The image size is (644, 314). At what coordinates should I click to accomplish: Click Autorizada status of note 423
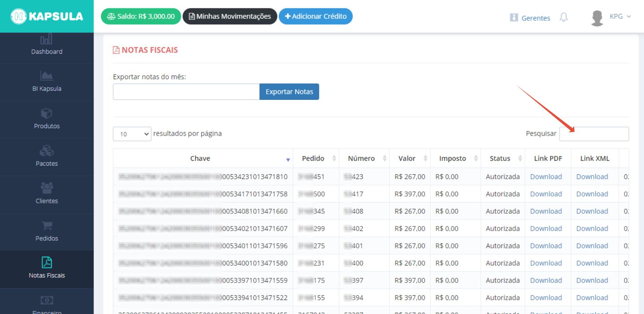pyautogui.click(x=503, y=177)
